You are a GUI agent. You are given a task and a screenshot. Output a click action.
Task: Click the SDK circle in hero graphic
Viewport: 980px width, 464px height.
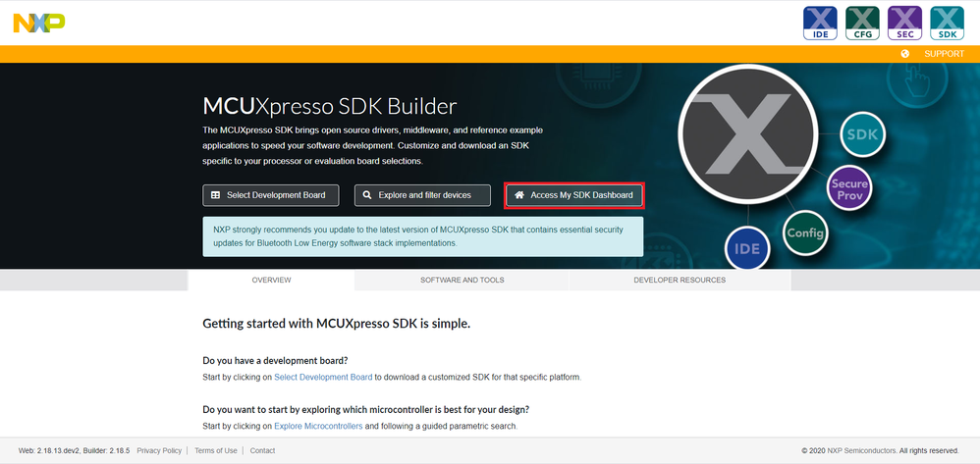click(862, 133)
